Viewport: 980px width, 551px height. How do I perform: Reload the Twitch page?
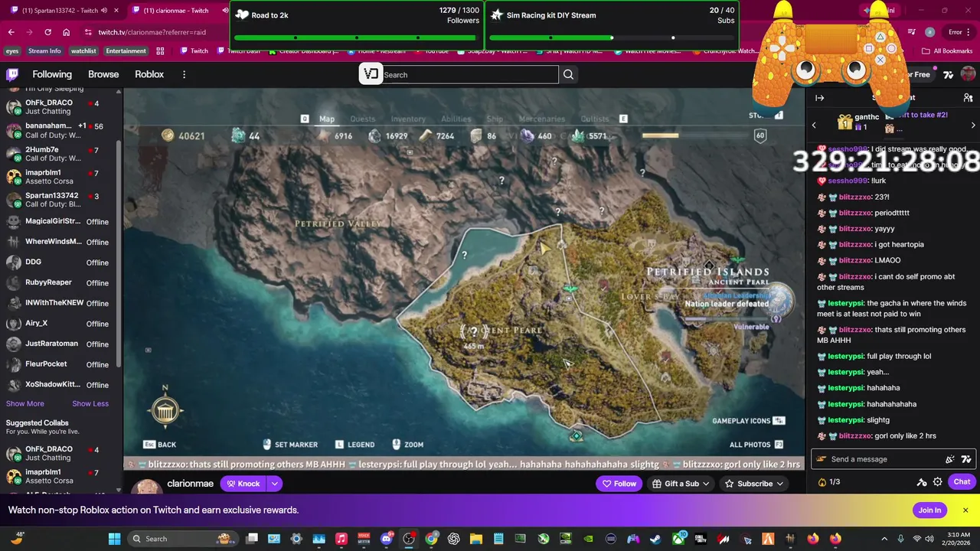(47, 32)
